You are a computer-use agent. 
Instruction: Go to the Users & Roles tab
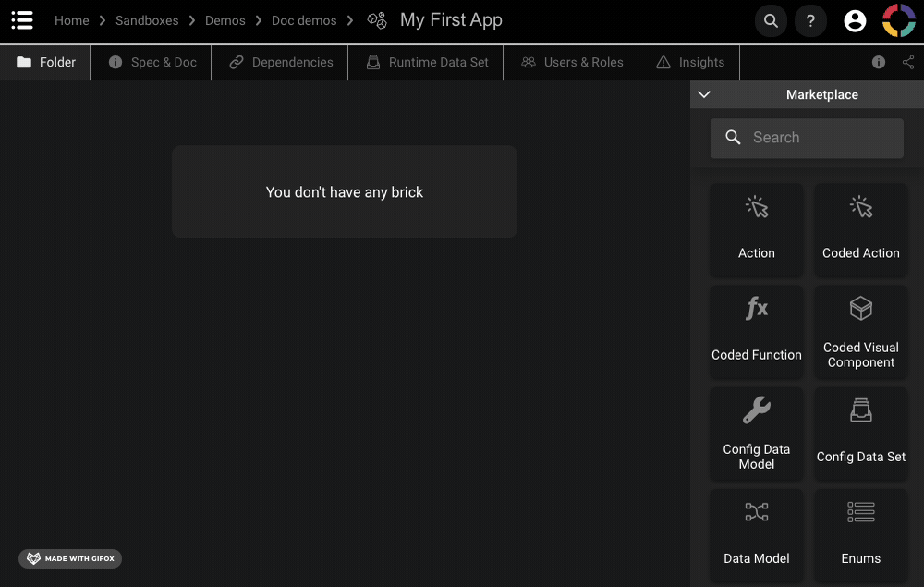pos(572,62)
